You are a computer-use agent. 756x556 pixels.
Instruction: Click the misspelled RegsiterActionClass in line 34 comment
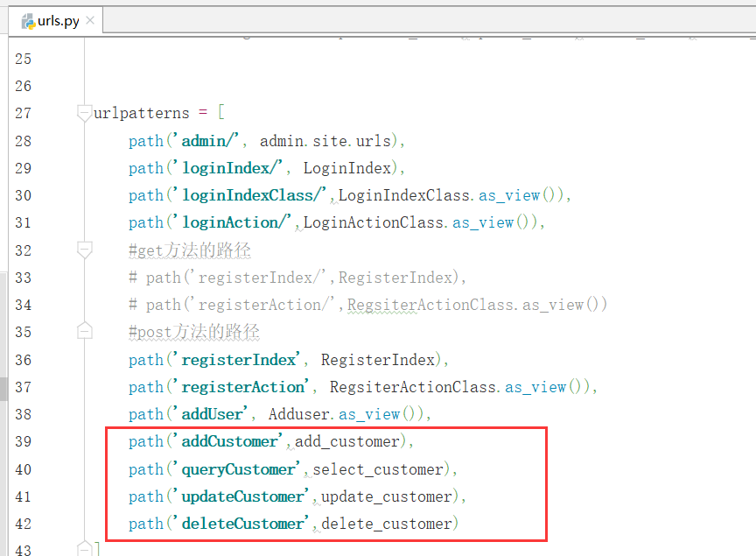[430, 305]
